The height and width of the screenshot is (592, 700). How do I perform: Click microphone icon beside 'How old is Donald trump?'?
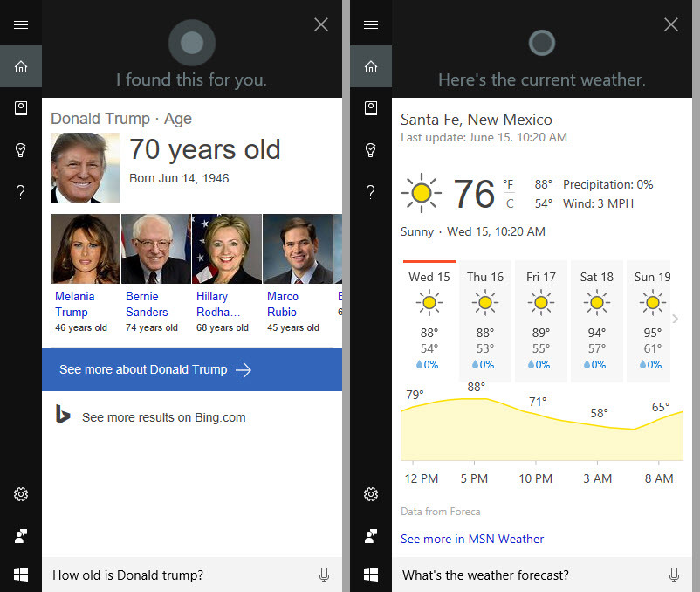pos(324,575)
